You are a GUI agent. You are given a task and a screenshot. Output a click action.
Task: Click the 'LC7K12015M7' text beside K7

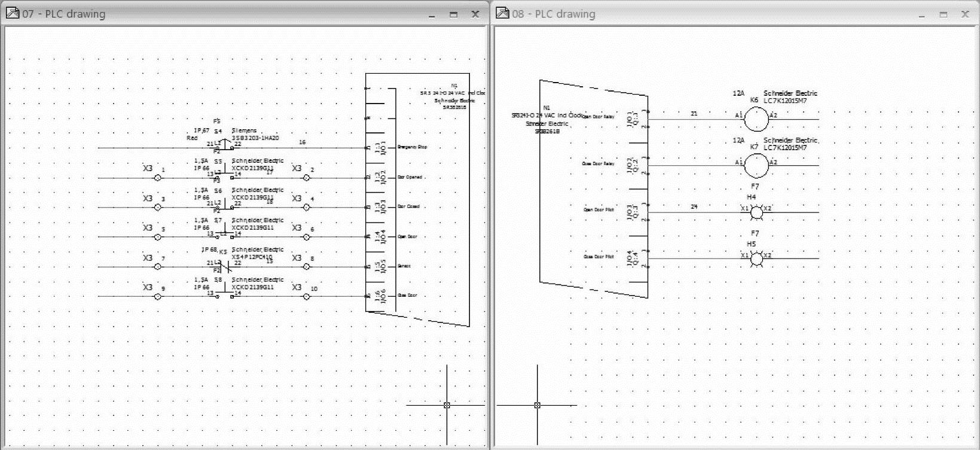[x=784, y=147]
